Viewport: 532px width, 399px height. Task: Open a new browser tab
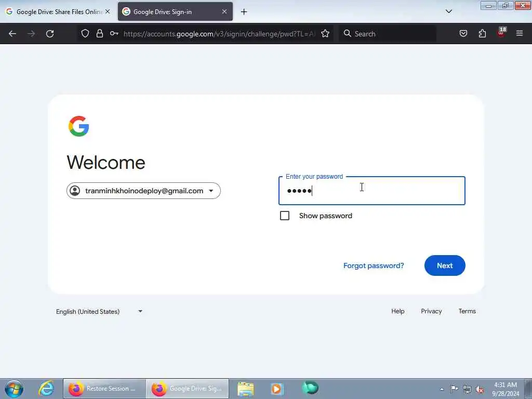click(244, 12)
